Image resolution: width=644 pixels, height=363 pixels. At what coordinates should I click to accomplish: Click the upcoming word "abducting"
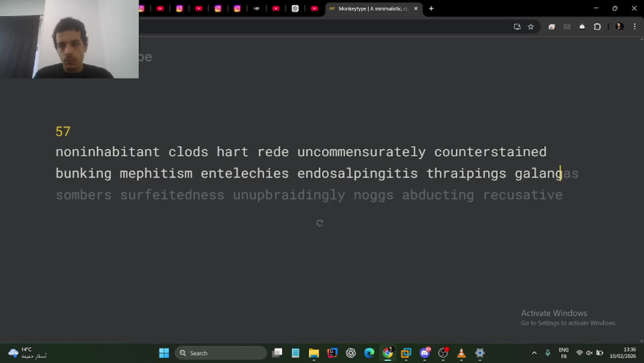[x=438, y=195]
